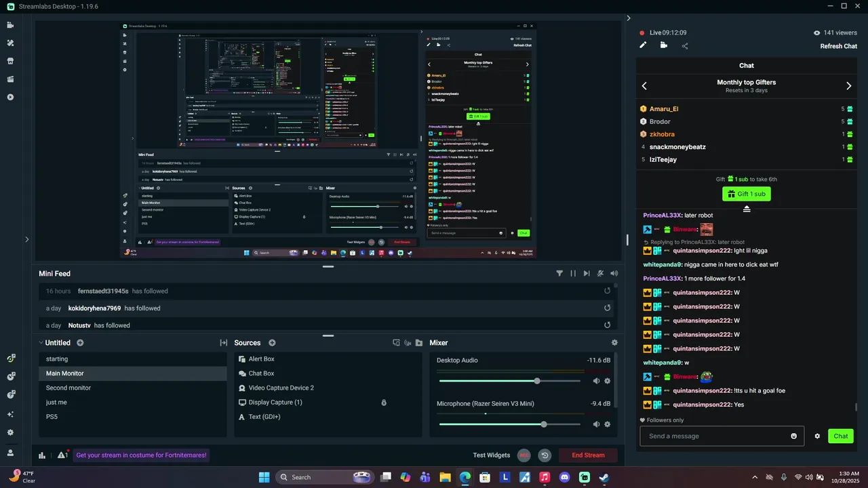This screenshot has height=488, width=868.
Task: Click Test Widgets
Action: click(492, 455)
